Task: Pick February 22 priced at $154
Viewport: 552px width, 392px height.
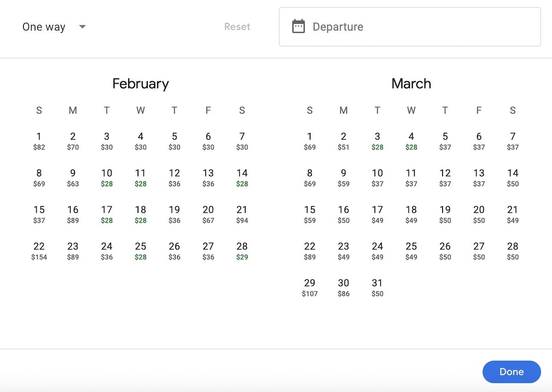Action: click(x=39, y=251)
